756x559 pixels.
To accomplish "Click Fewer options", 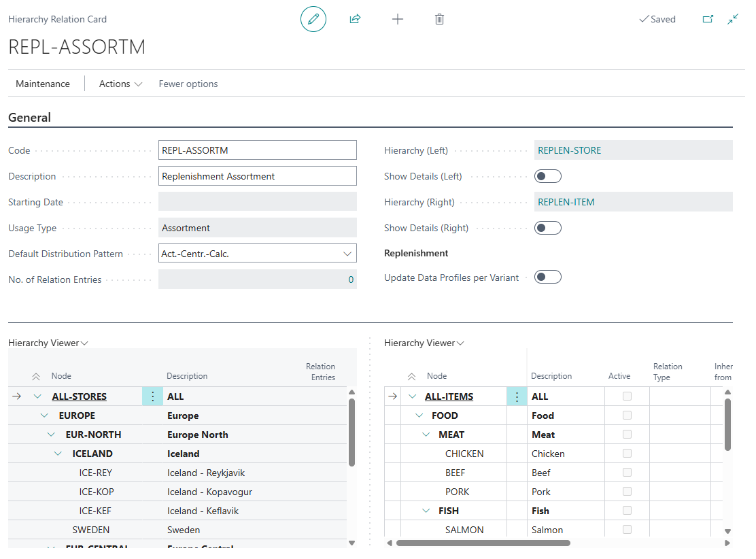I will pyautogui.click(x=188, y=84).
